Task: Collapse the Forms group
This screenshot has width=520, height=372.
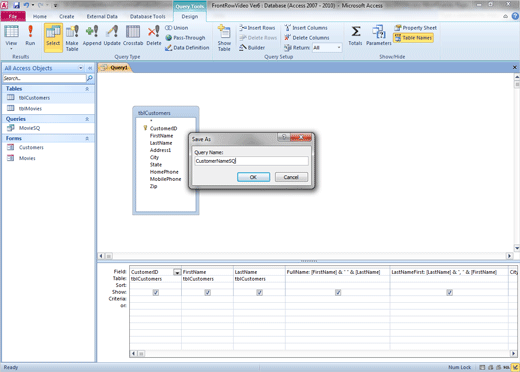Action: (87, 138)
